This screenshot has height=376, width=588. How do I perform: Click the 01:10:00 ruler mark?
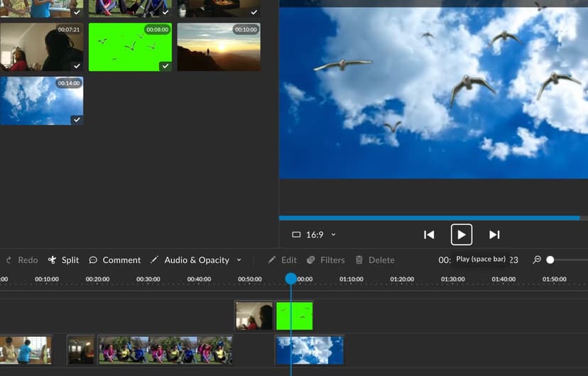pyautogui.click(x=352, y=279)
